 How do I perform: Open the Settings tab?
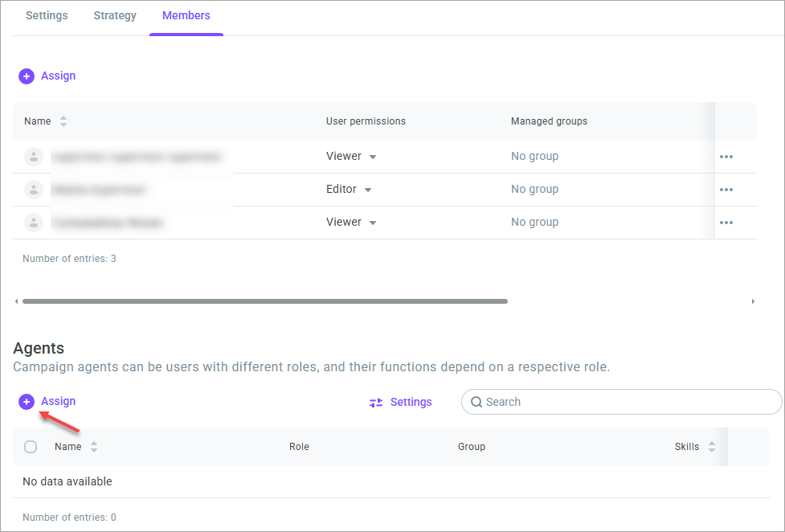coord(47,15)
